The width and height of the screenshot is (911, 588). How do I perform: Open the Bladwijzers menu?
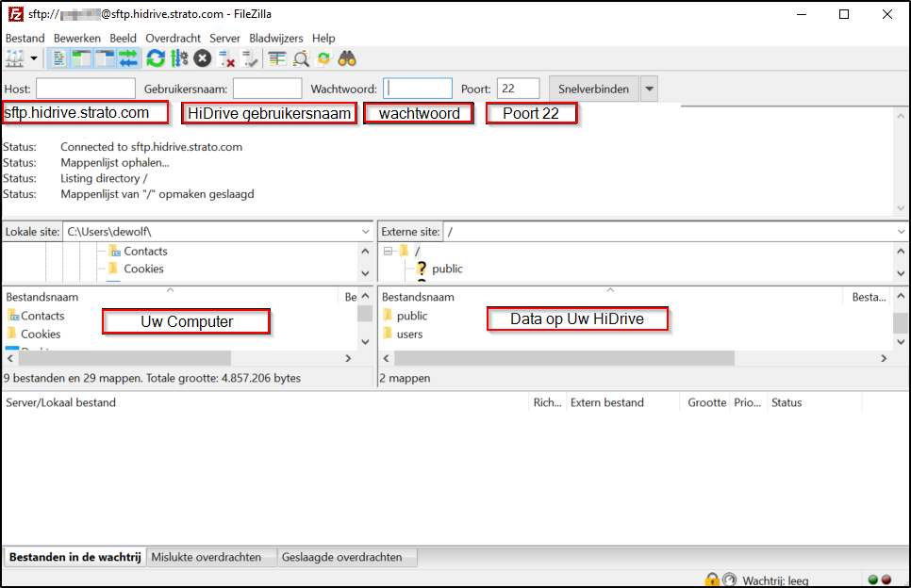click(x=276, y=39)
